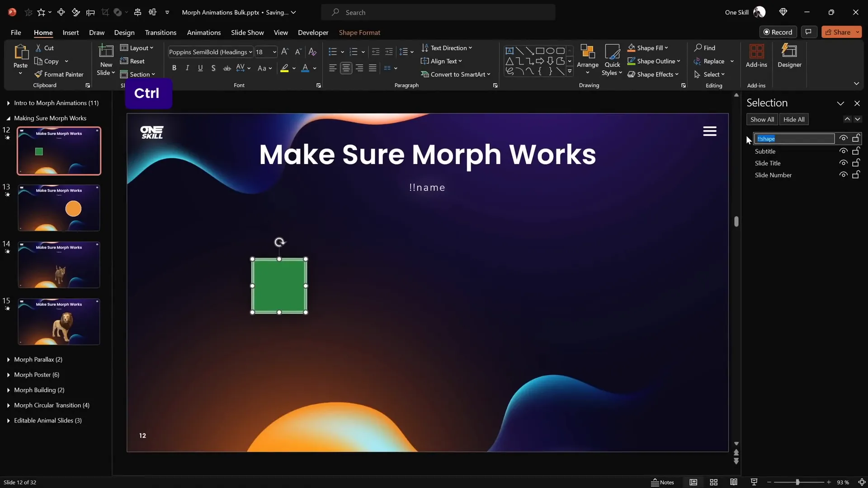Hide the !!shape object
Screen dimensions: 868x488
(x=843, y=138)
